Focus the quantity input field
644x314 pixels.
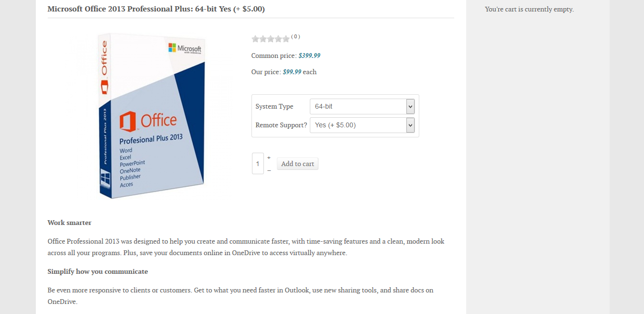click(258, 164)
